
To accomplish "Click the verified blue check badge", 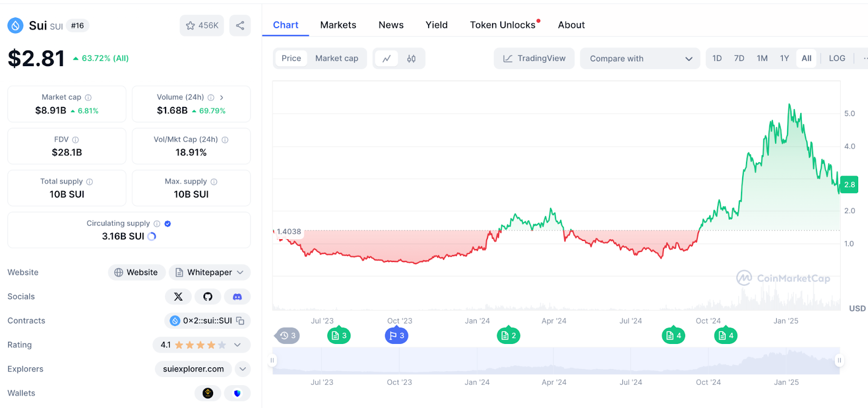I will [x=168, y=224].
